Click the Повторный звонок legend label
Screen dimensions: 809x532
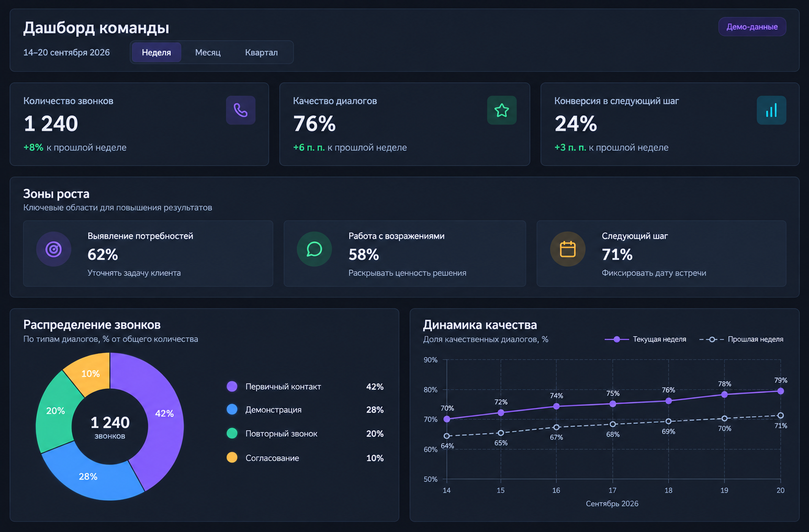tap(282, 434)
